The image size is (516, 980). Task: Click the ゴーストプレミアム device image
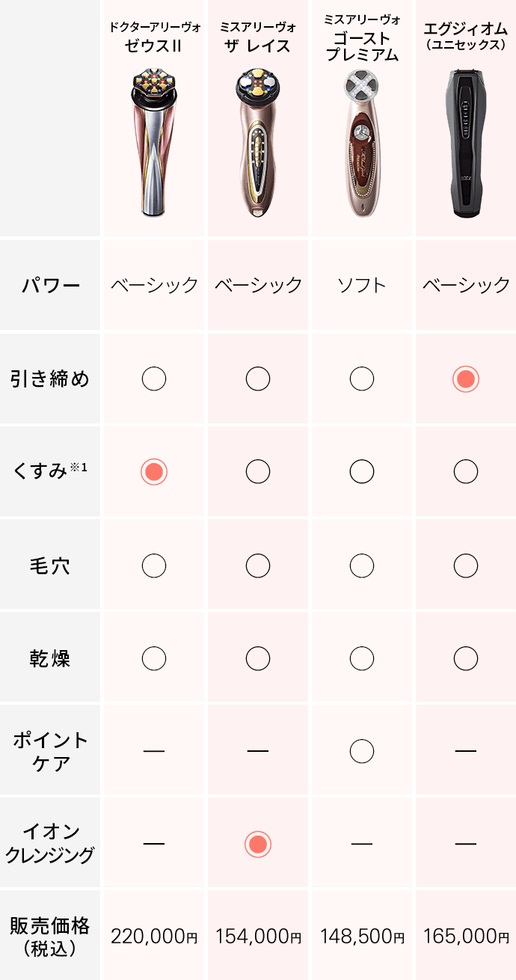click(361, 144)
